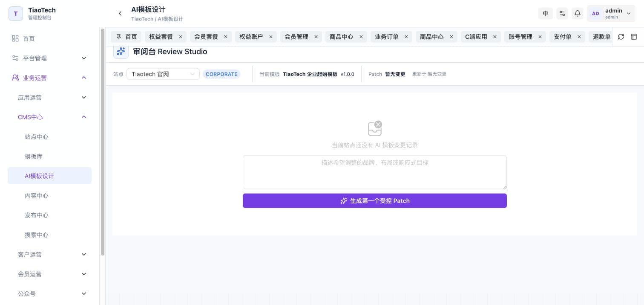This screenshot has width=644, height=305.
Task: Open 发布中心 in the sidebar
Action: (49, 215)
